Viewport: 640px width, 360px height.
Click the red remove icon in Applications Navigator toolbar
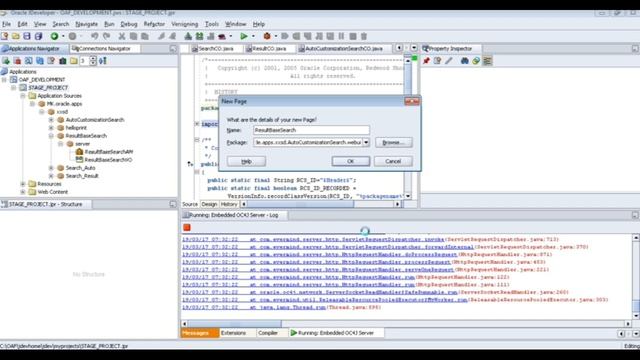click(x=17, y=61)
